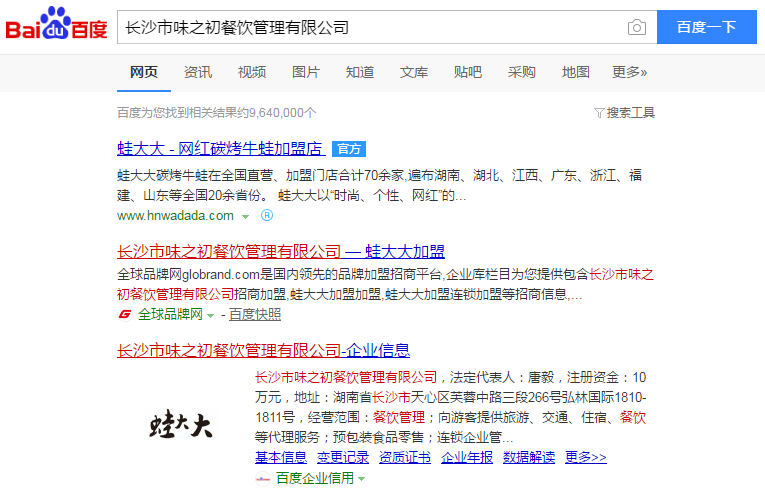
Task: Expand dropdown arrow next to 百度企业信用
Action: pyautogui.click(x=361, y=479)
